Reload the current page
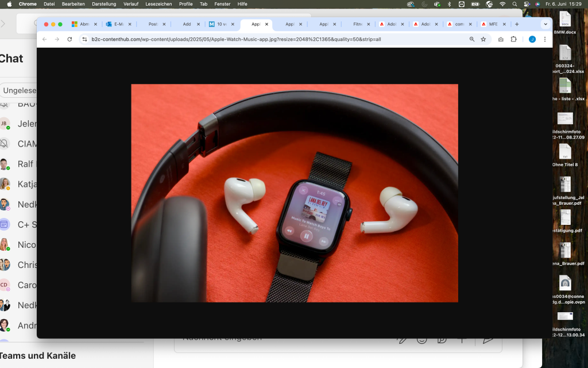This screenshot has height=368, width=588. coord(69,39)
